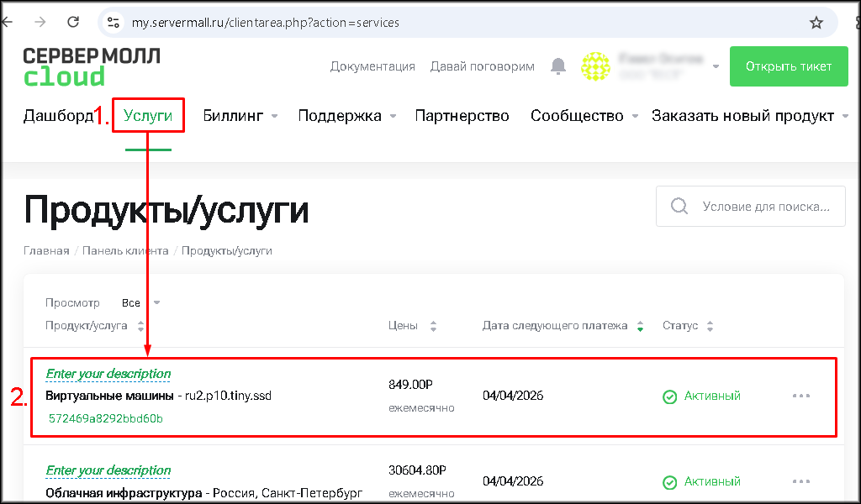Click the browser reload icon
Screen dimensions: 861x504
[73, 23]
